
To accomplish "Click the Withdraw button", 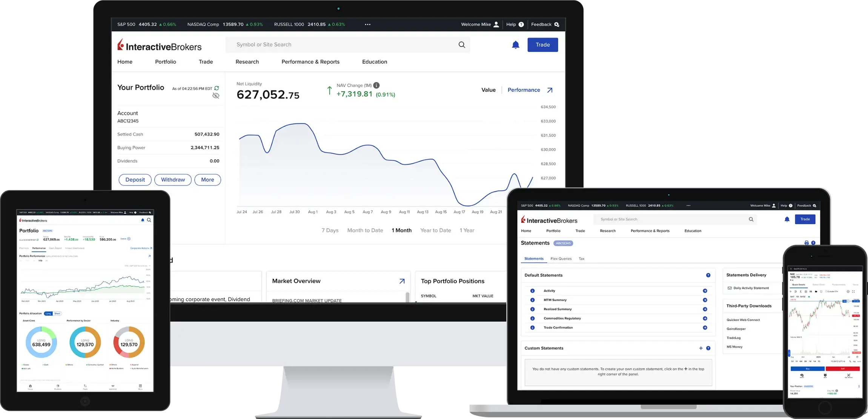I will 173,179.
